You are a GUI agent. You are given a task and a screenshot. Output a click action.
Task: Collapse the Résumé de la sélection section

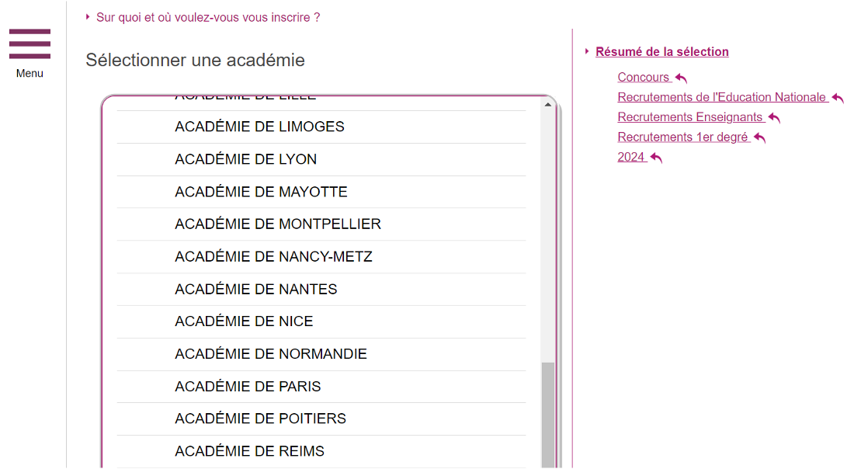click(x=661, y=52)
